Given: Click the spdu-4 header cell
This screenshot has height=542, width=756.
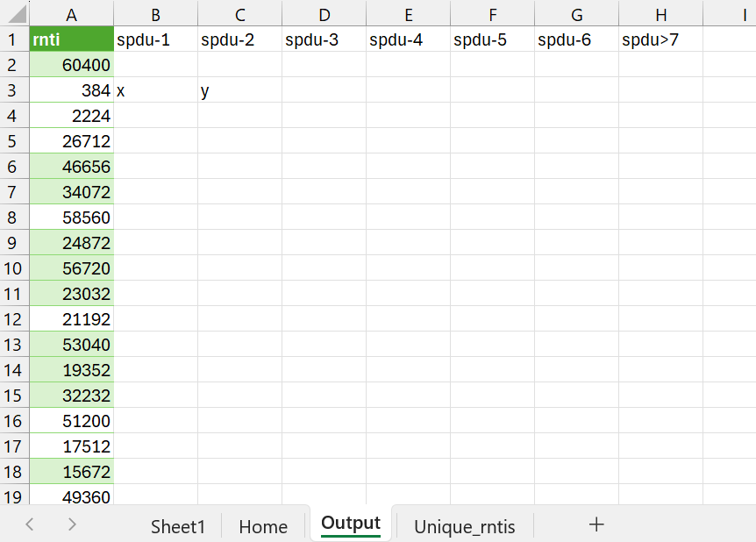Looking at the screenshot, I should (x=408, y=39).
